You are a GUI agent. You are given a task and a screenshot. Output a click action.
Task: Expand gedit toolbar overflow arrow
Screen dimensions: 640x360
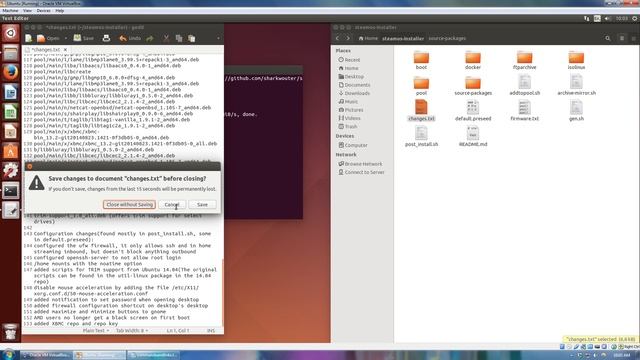click(218, 38)
